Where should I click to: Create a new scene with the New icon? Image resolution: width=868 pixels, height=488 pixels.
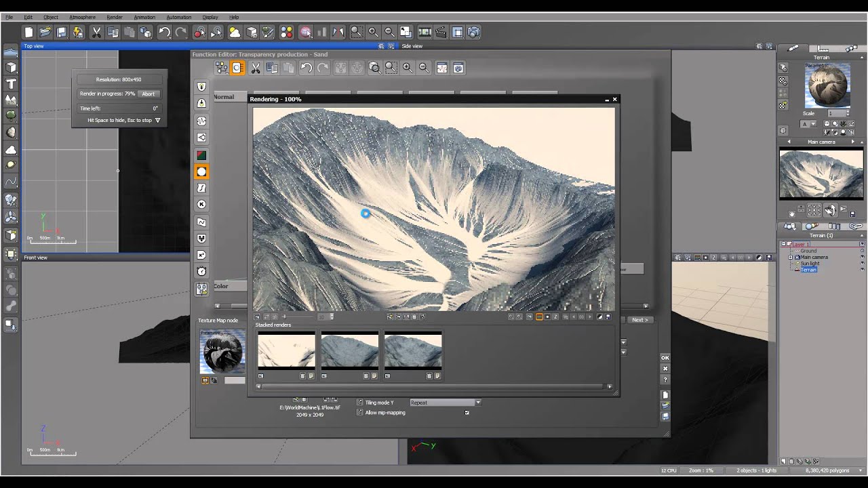(28, 32)
